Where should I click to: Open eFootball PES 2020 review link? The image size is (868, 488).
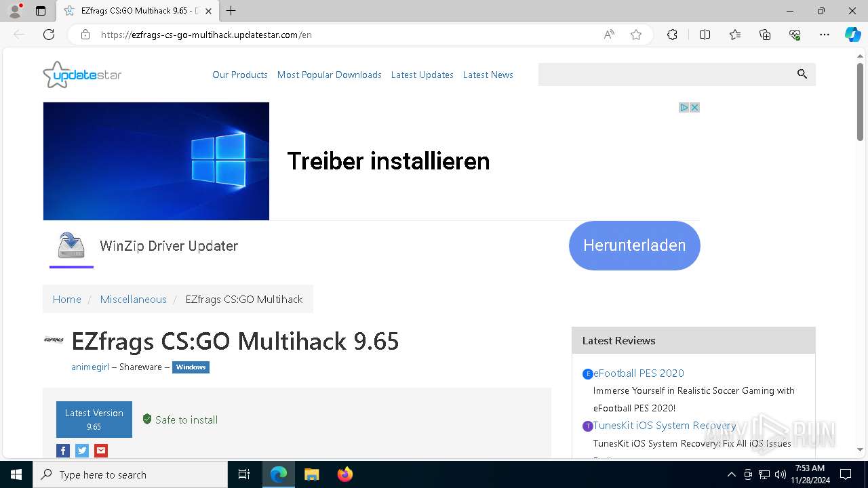[639, 373]
